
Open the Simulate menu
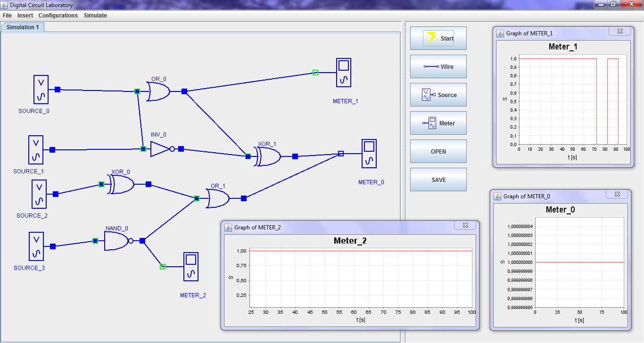95,16
